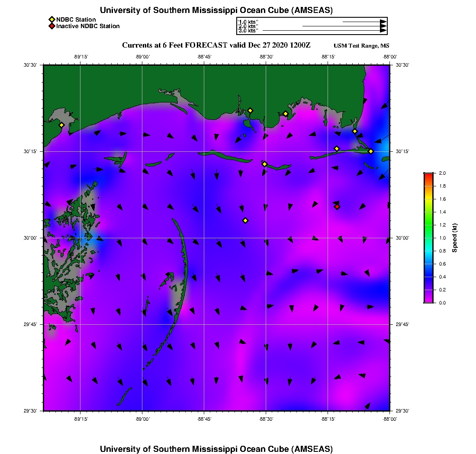
Task: Click the 3.0 kts arrowhead in the scale legend
Action: coord(383,31)
